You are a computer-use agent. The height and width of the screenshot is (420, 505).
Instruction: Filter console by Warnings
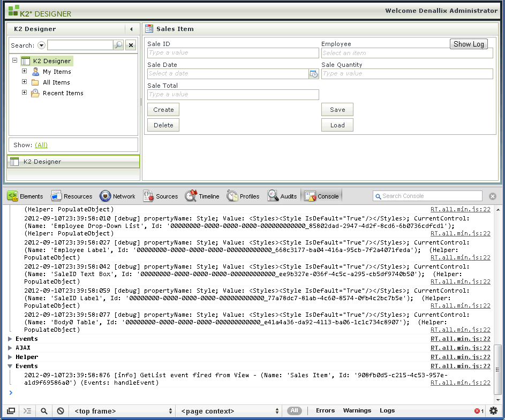tap(357, 410)
